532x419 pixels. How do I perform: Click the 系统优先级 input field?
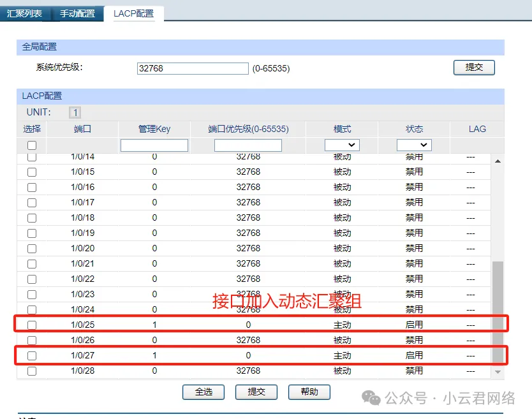point(192,68)
